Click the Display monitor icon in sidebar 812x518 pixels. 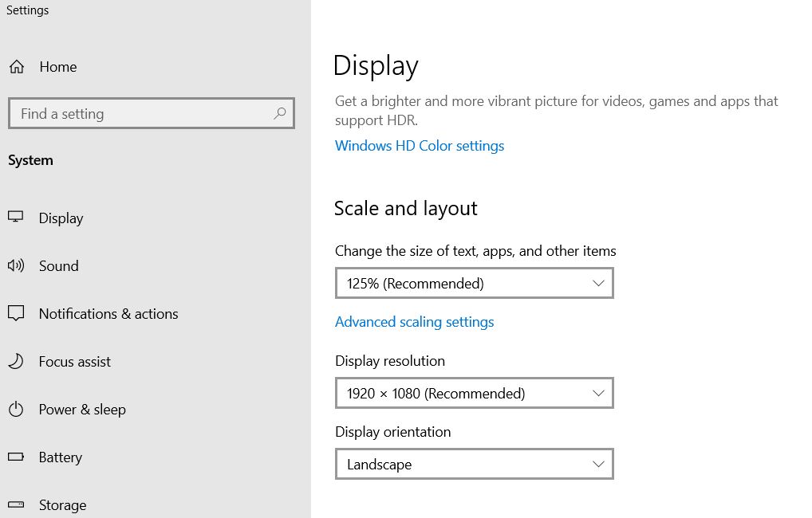point(15,217)
